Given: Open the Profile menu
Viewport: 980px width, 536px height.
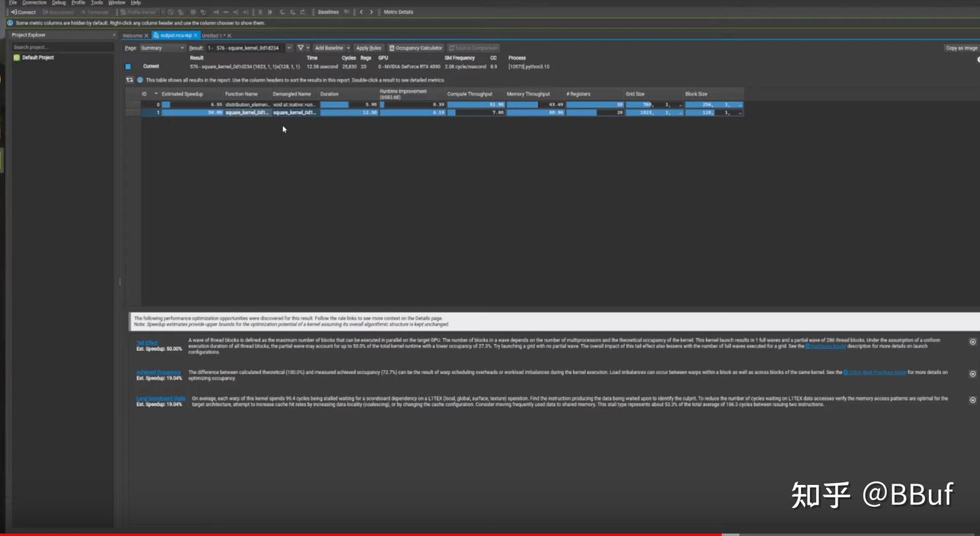Looking at the screenshot, I should pos(77,2).
